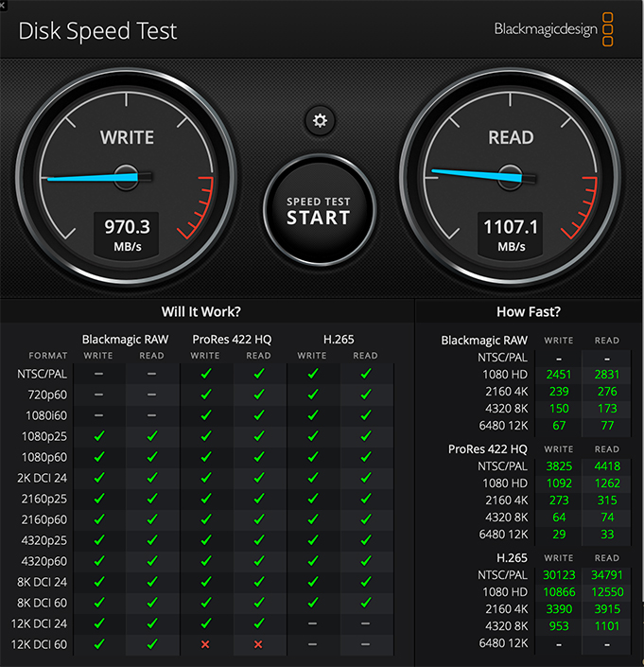
Task: Click red X for ProRes 12K DCI 60 read
Action: [x=258, y=644]
